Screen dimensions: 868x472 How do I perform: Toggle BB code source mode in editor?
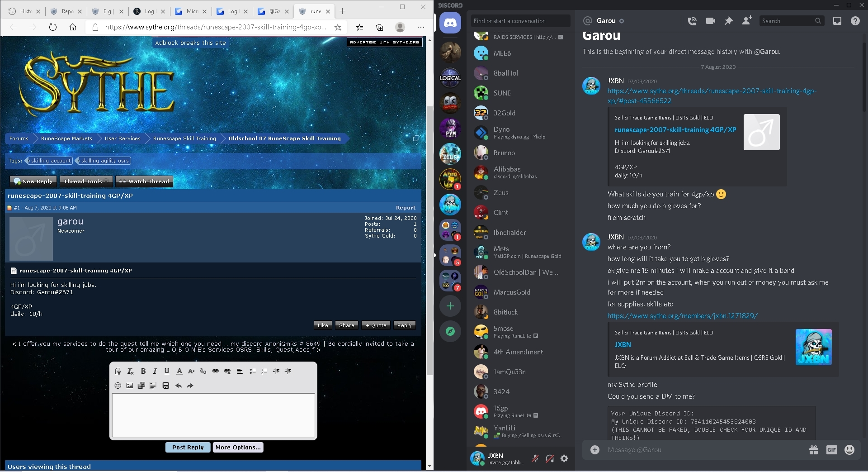click(x=118, y=371)
